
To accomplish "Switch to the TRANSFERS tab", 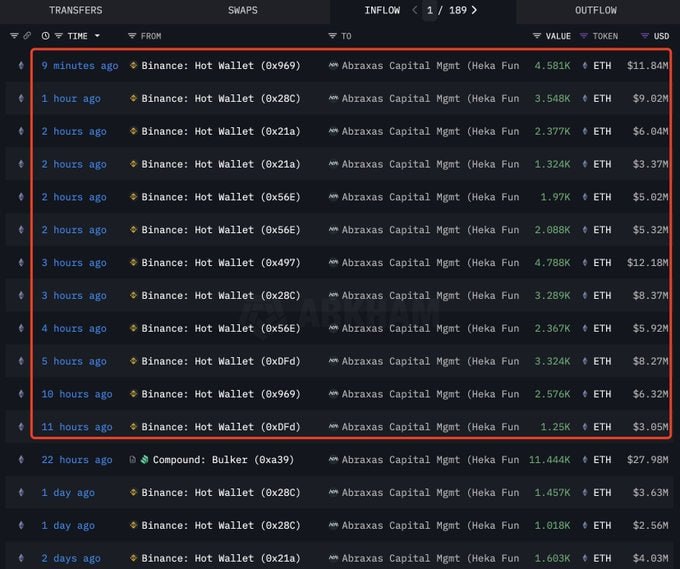I will coord(75,10).
